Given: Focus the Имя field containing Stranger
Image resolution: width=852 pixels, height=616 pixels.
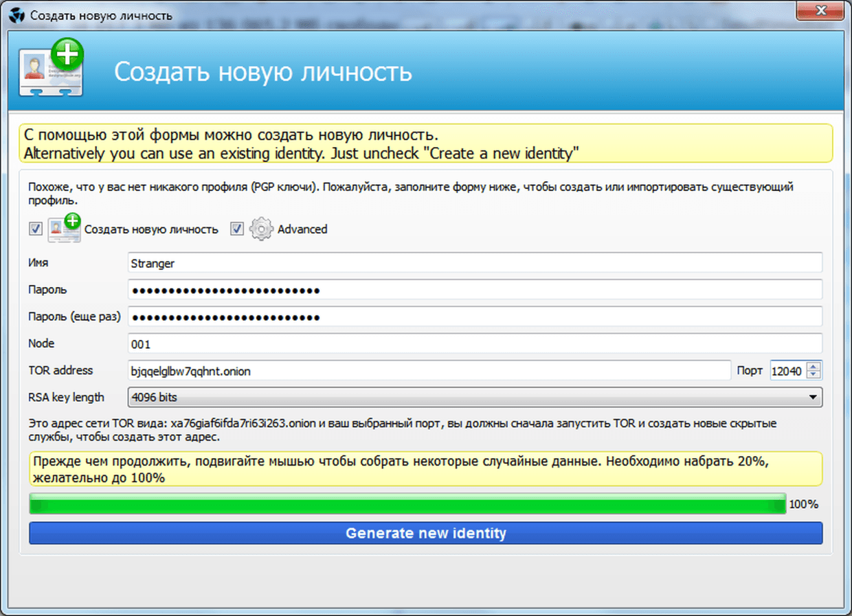Looking at the screenshot, I should pyautogui.click(x=474, y=262).
